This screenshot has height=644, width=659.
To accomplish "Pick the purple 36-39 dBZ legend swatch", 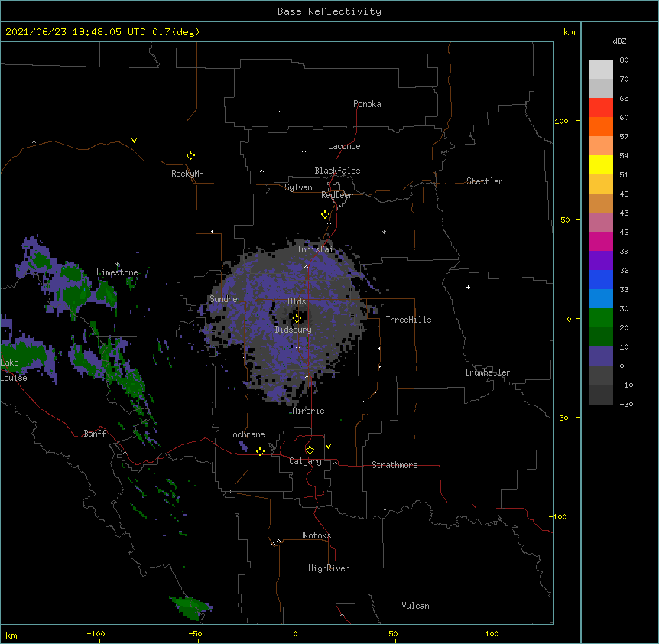I will (601, 261).
